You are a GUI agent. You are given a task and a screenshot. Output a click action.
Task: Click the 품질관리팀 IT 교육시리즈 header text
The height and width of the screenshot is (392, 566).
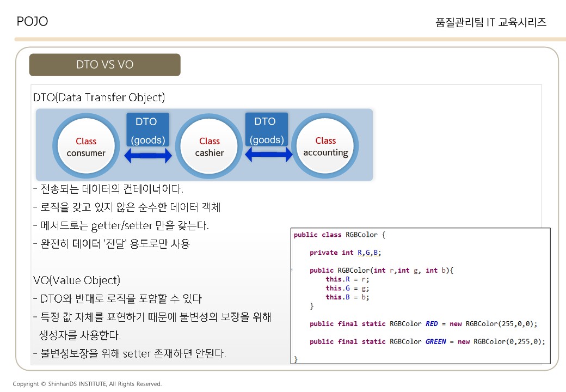pyautogui.click(x=491, y=22)
